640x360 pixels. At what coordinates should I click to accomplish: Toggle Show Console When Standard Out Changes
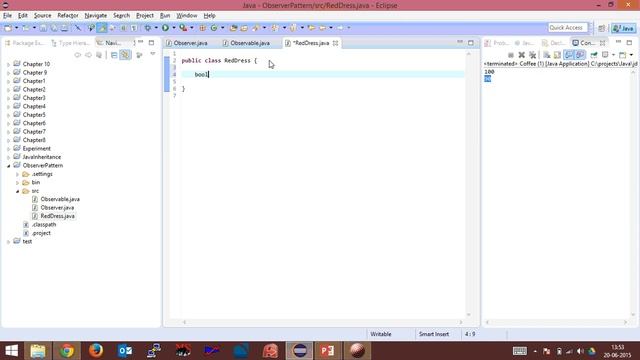tap(569, 55)
